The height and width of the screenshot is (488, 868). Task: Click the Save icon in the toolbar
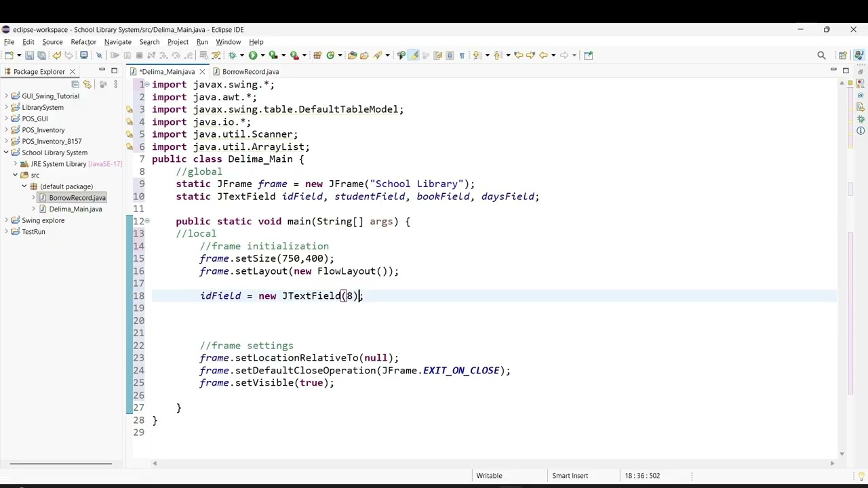(30, 55)
